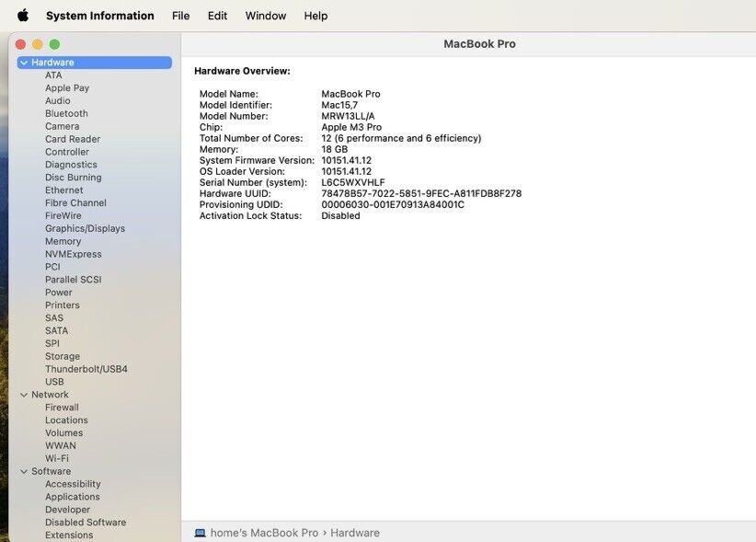Select the Hardware category in sidebar
Image resolution: width=756 pixels, height=542 pixels.
(x=95, y=63)
